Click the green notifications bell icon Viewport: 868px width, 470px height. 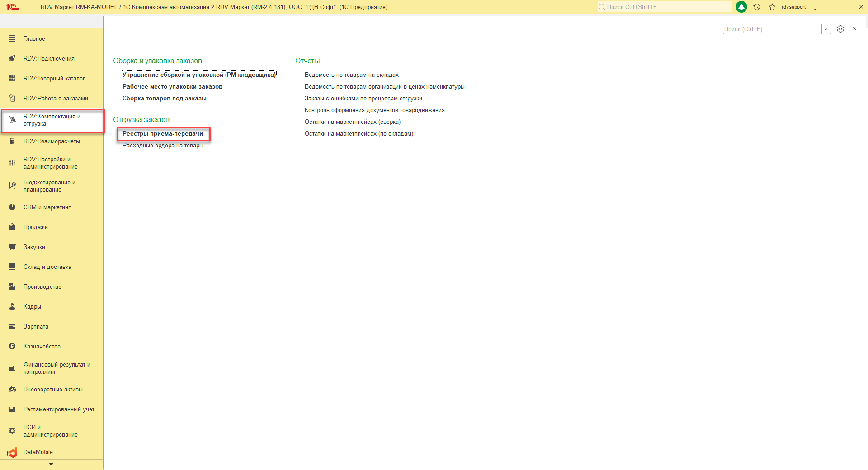(x=741, y=7)
